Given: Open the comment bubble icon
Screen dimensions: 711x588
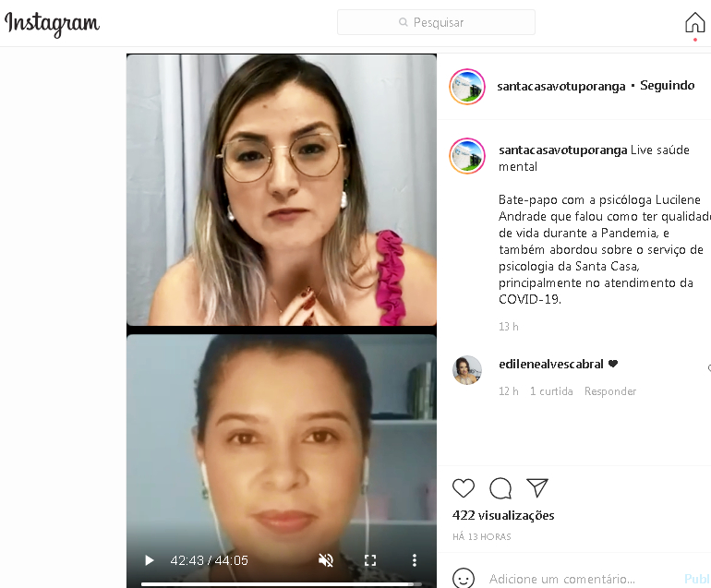Looking at the screenshot, I should pos(500,487).
